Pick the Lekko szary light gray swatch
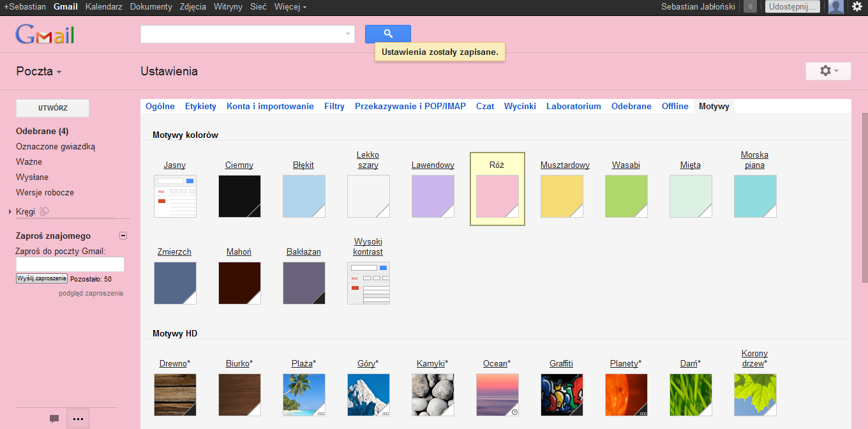 pyautogui.click(x=369, y=197)
